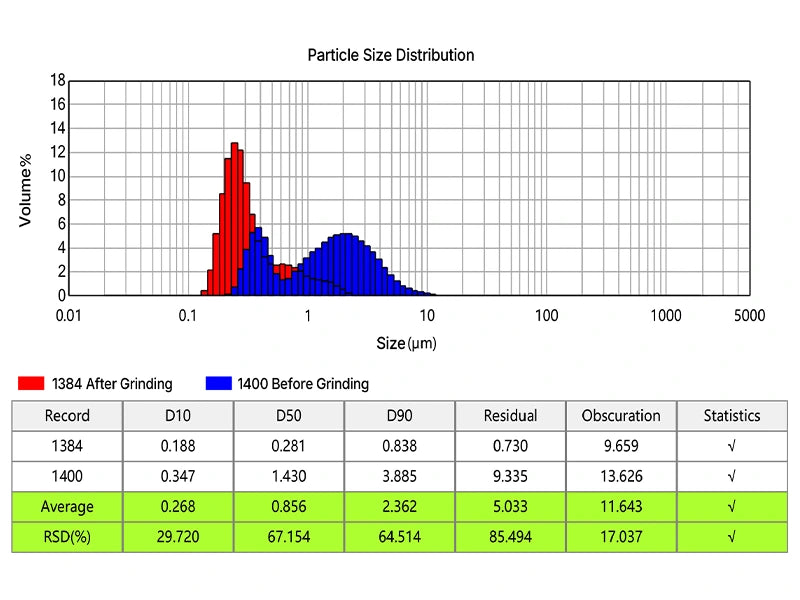Click Average Obscuration value '11.643'

point(621,507)
